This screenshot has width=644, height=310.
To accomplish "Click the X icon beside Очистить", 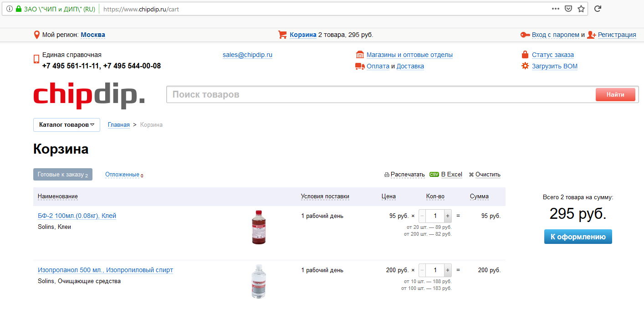I will pos(471,175).
